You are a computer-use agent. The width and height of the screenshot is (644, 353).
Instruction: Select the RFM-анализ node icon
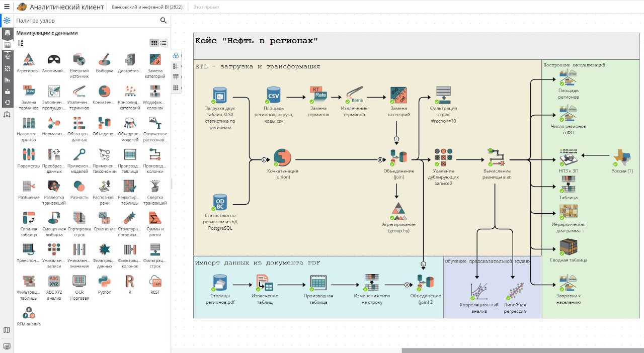29,313
